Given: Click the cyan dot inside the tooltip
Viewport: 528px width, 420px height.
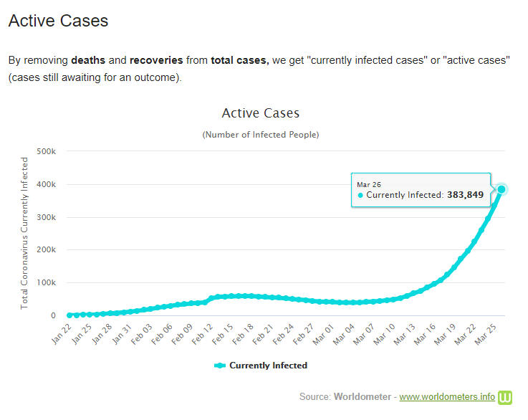Looking at the screenshot, I should [x=360, y=195].
